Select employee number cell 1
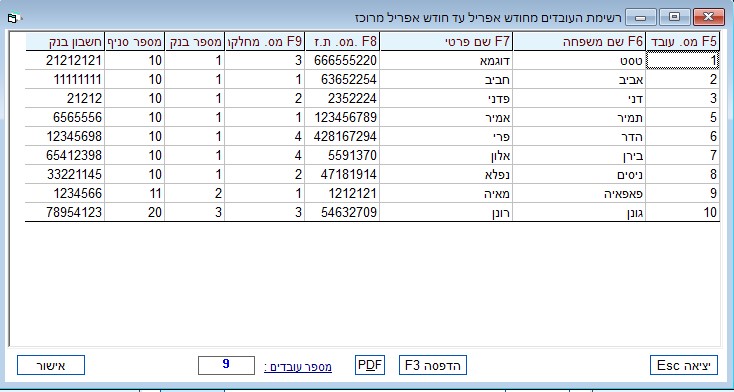Viewport: 734px width, 392px height. tap(683, 60)
